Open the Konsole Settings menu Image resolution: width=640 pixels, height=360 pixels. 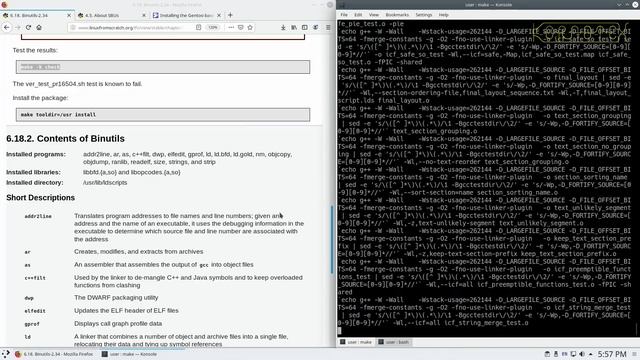[424, 15]
